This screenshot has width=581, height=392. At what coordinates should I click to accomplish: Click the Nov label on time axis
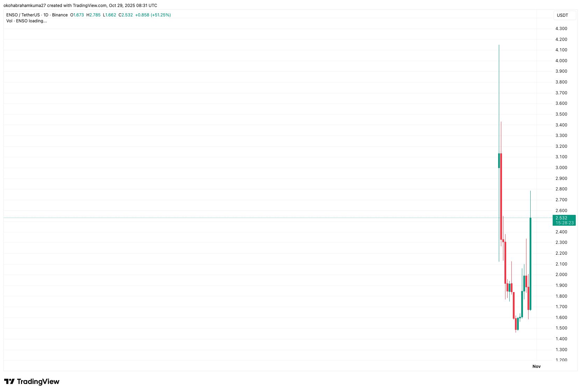pos(536,366)
